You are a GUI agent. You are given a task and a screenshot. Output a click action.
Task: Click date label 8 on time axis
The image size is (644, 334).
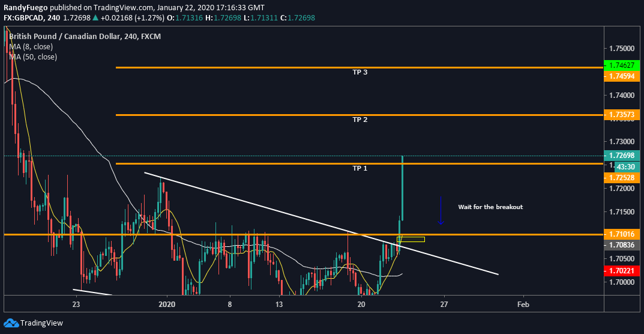(x=230, y=305)
